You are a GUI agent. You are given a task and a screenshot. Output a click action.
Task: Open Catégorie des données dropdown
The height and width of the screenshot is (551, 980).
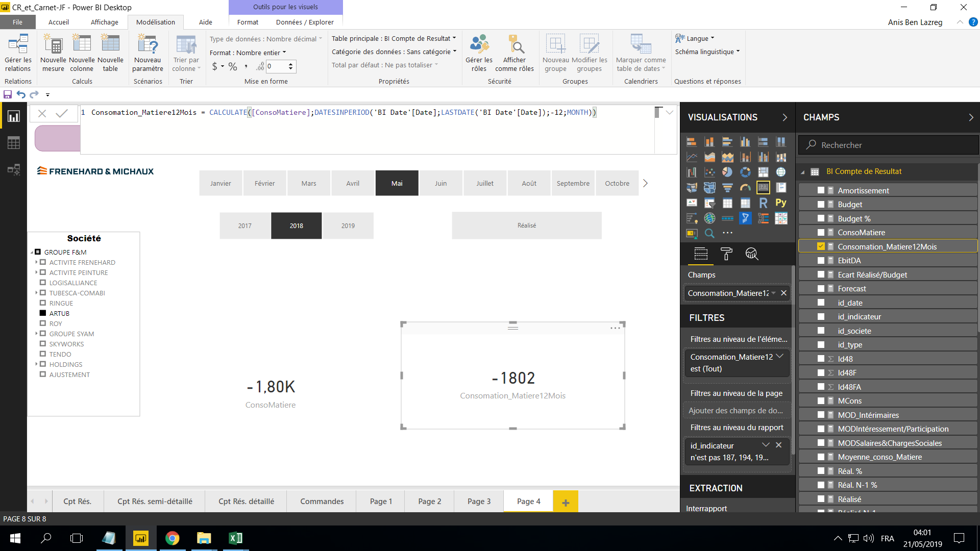click(394, 52)
